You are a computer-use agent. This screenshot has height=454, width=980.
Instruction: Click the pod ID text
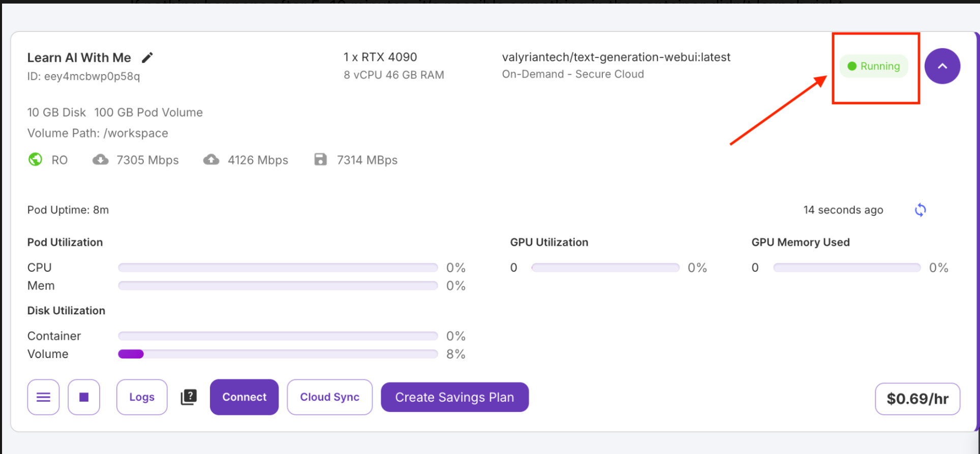(83, 76)
